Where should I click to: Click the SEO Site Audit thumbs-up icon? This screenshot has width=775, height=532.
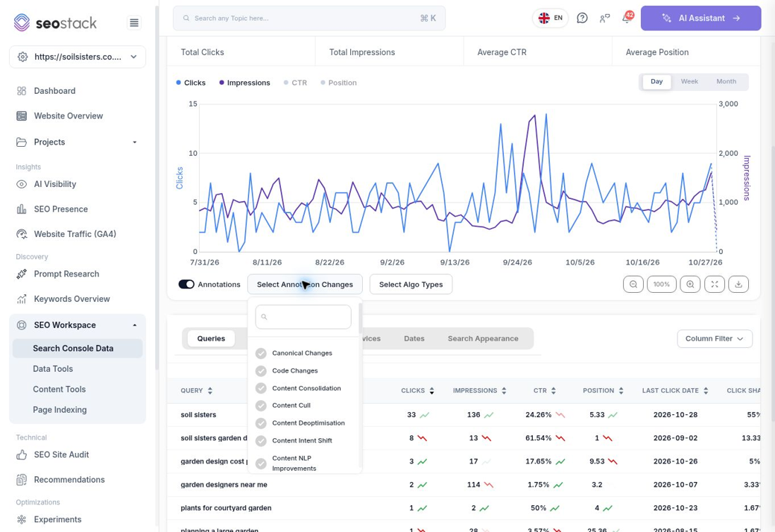click(x=22, y=455)
